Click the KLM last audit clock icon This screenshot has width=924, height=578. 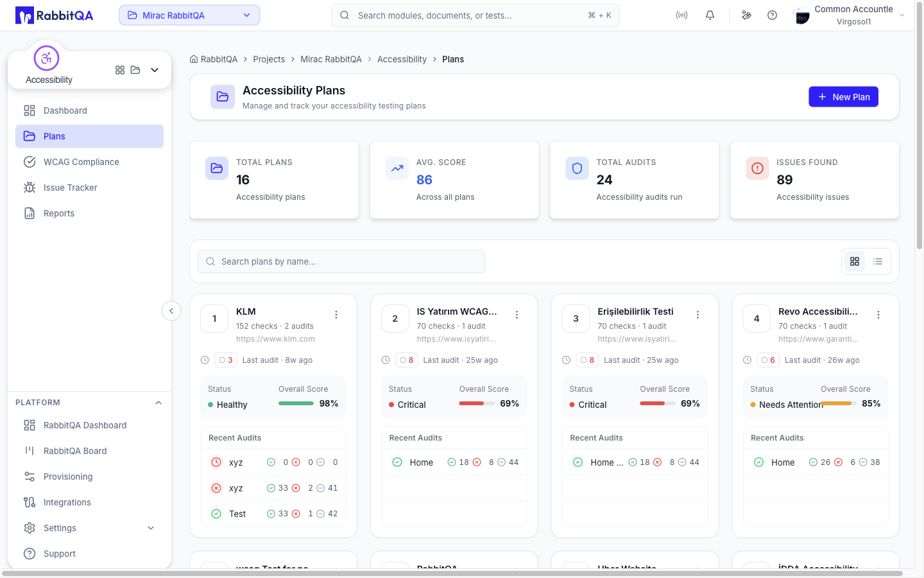click(x=205, y=360)
